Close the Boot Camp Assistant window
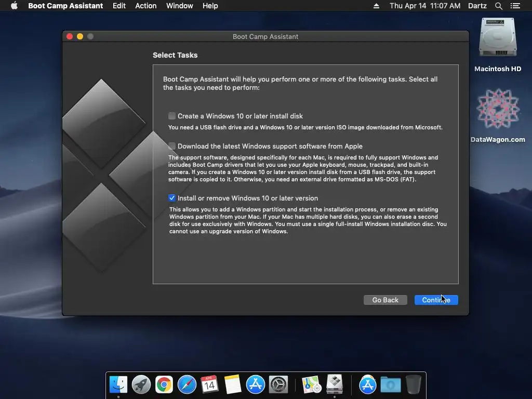532x399 pixels. (x=70, y=36)
